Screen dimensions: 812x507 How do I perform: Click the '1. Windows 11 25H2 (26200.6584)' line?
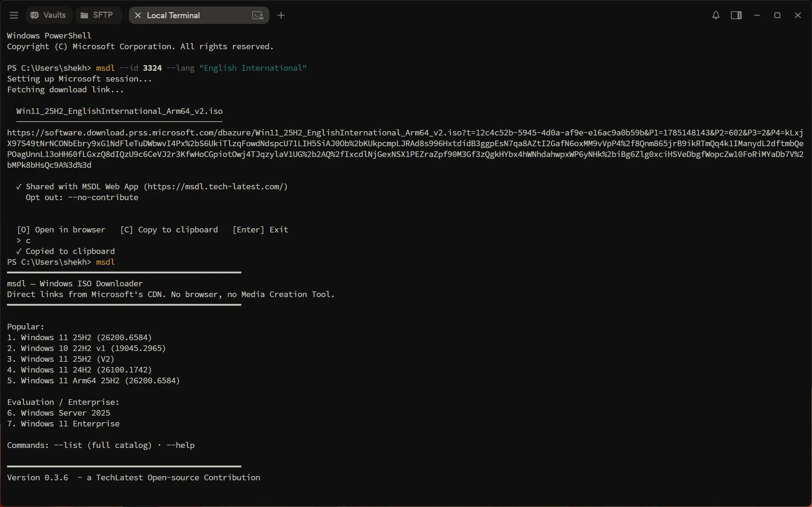(80, 337)
